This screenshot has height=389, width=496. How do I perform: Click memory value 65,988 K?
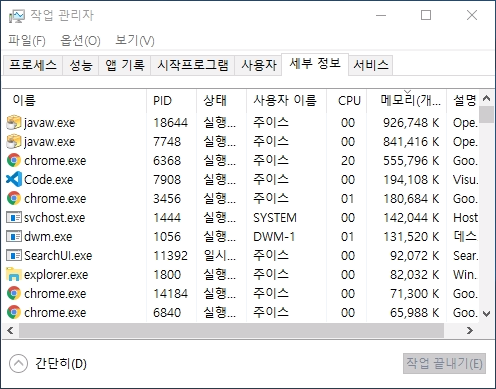tap(415, 313)
